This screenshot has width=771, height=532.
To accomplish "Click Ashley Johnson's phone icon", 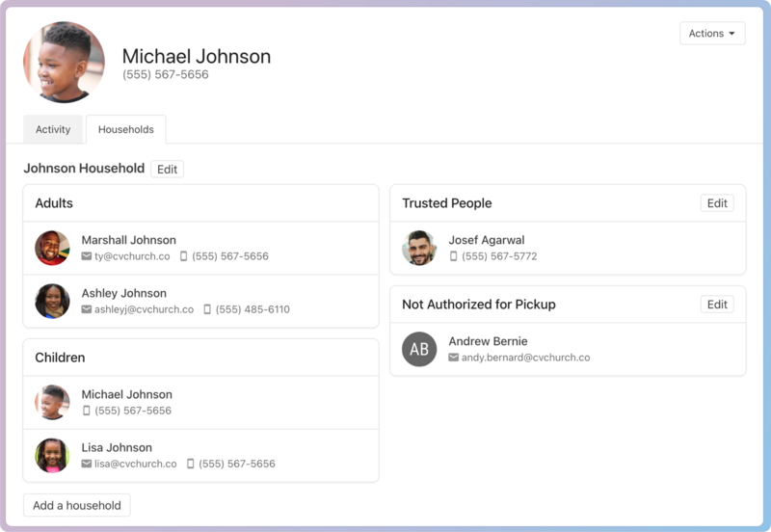I will (206, 310).
